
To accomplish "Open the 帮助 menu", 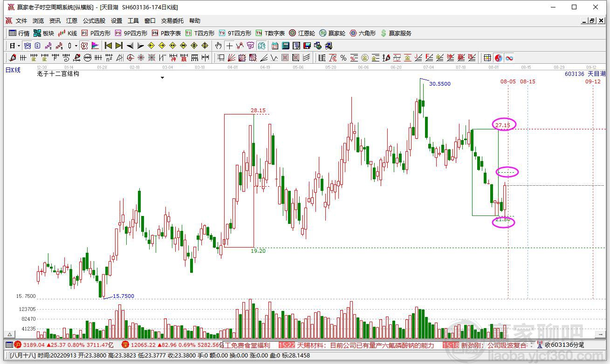I will click(x=195, y=21).
